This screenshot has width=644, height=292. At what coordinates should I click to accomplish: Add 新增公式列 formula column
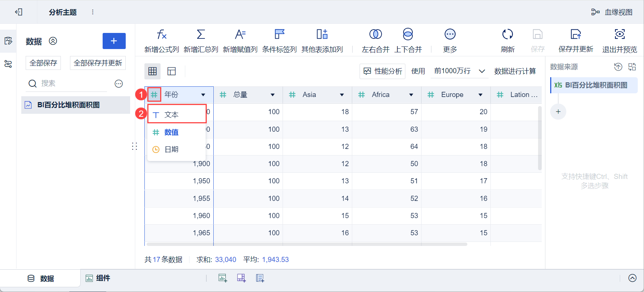[162, 41]
